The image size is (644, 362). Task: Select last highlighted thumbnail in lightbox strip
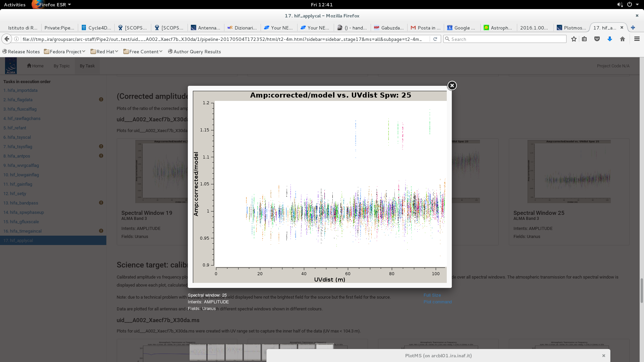[x=325, y=352]
